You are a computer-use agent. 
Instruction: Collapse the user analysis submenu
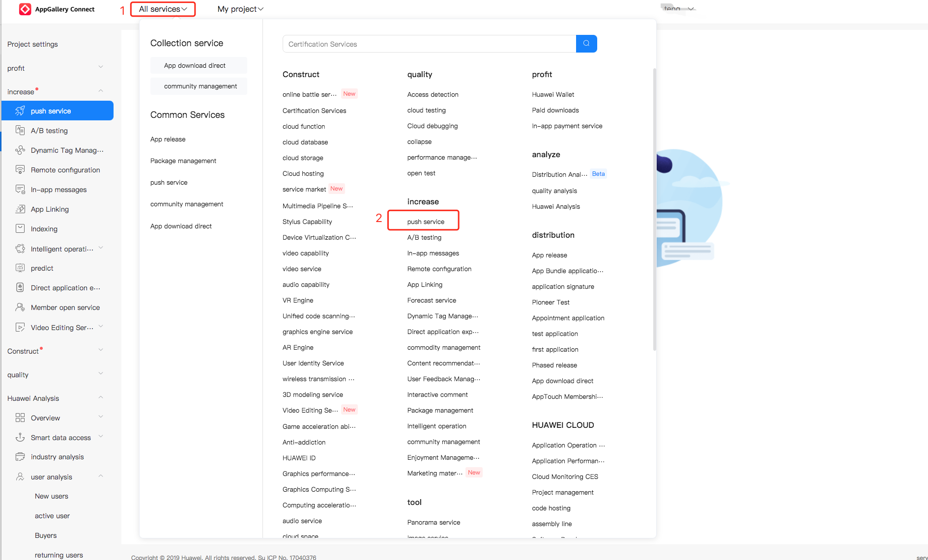[101, 476]
